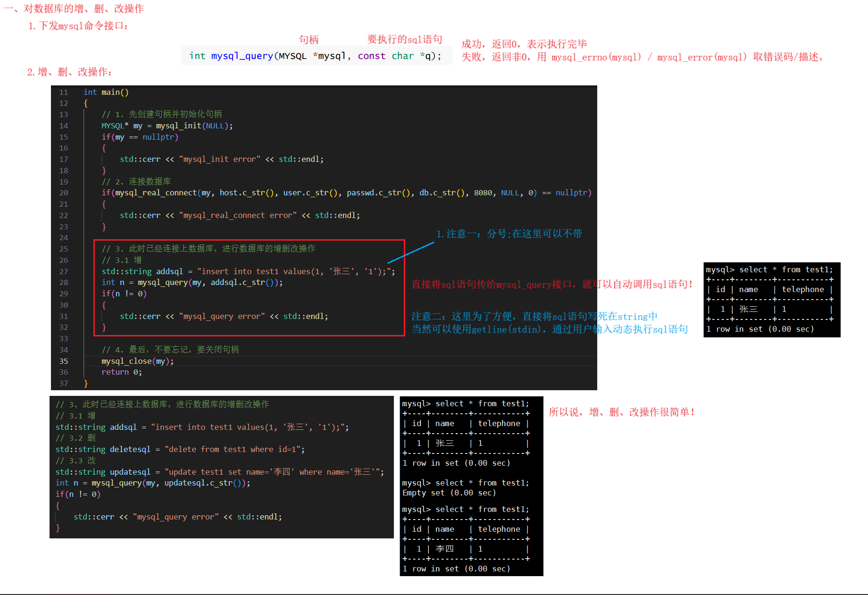Image resolution: width=868 pixels, height=595 pixels.
Task: Click the comment '// 4. 最后,不要忘记,要关闭句柄'
Action: click(170, 350)
